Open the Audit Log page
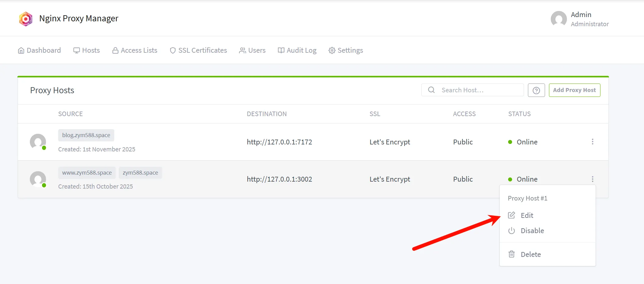The height and width of the screenshot is (284, 644). click(x=297, y=50)
